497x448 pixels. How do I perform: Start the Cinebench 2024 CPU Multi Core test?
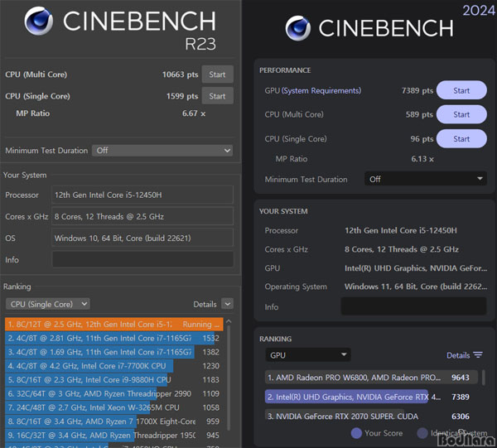click(x=461, y=114)
